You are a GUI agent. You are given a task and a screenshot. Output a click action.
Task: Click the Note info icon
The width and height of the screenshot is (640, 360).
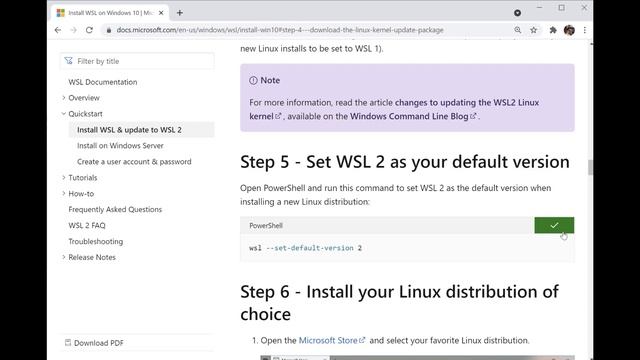253,80
